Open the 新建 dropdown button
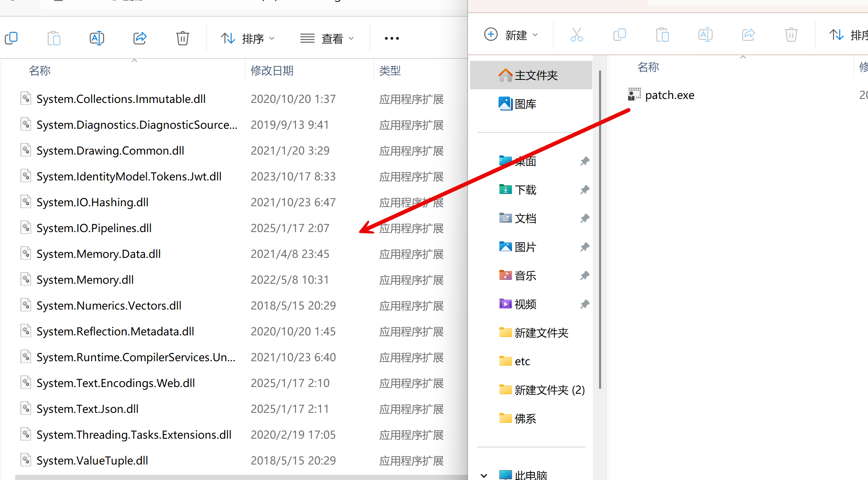 pos(511,35)
